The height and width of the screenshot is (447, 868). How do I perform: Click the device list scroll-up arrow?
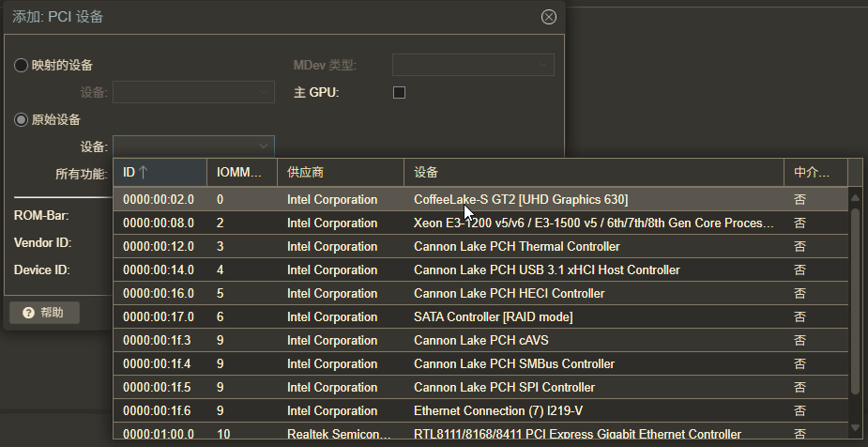tap(855, 197)
